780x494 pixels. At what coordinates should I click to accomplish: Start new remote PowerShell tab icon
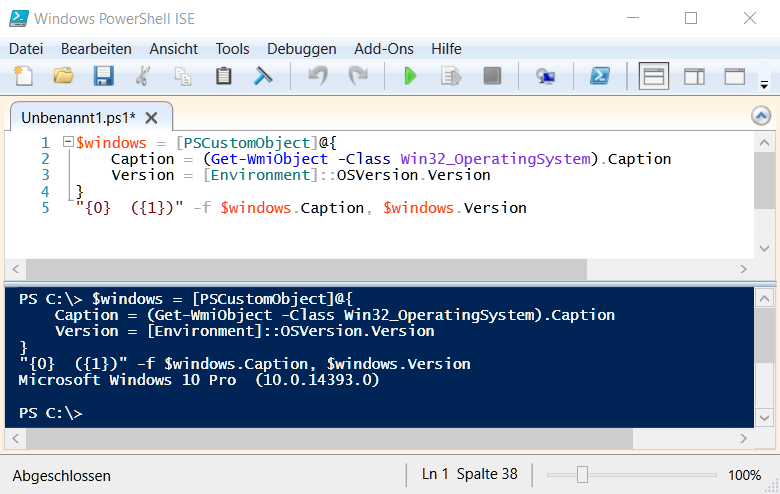pos(545,76)
